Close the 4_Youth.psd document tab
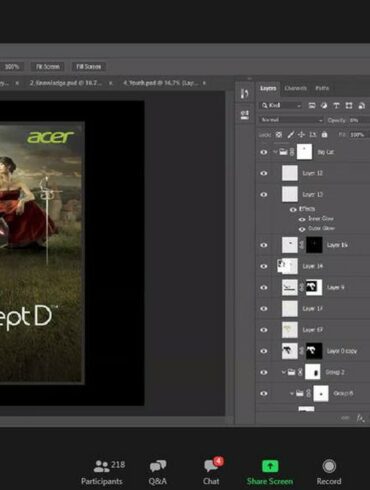 pos(204,83)
